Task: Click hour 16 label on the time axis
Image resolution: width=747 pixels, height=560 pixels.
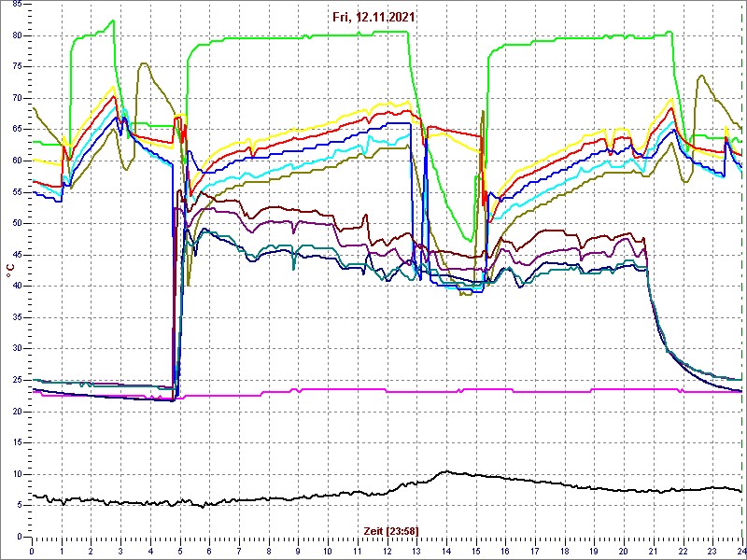Action: (x=505, y=550)
